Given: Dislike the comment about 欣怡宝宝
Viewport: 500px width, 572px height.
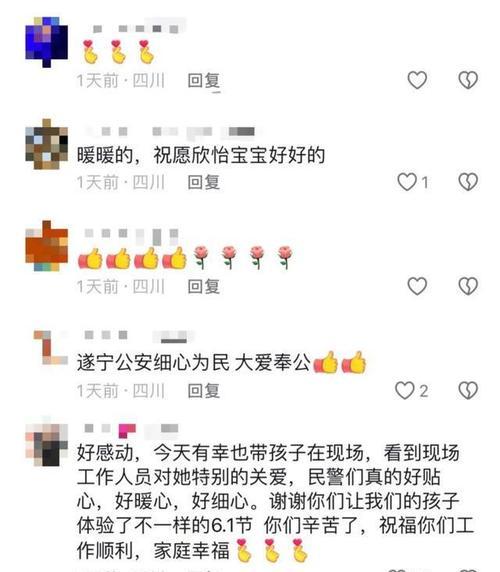Looking at the screenshot, I should [468, 182].
